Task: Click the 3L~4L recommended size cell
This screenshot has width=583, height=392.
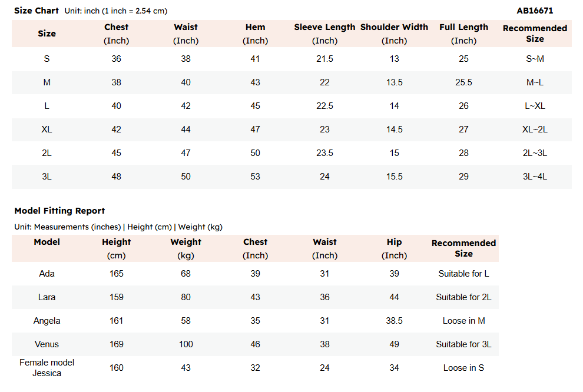Action: pyautogui.click(x=535, y=177)
